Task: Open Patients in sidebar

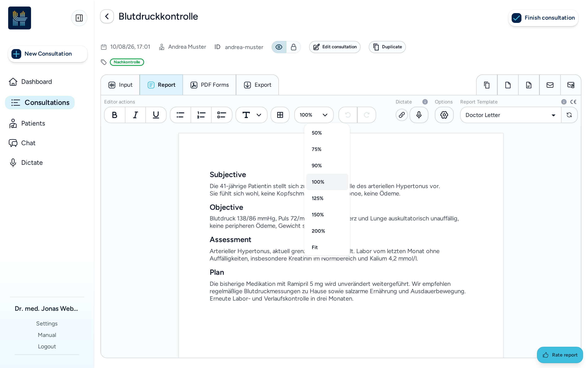Action: pyautogui.click(x=27, y=123)
